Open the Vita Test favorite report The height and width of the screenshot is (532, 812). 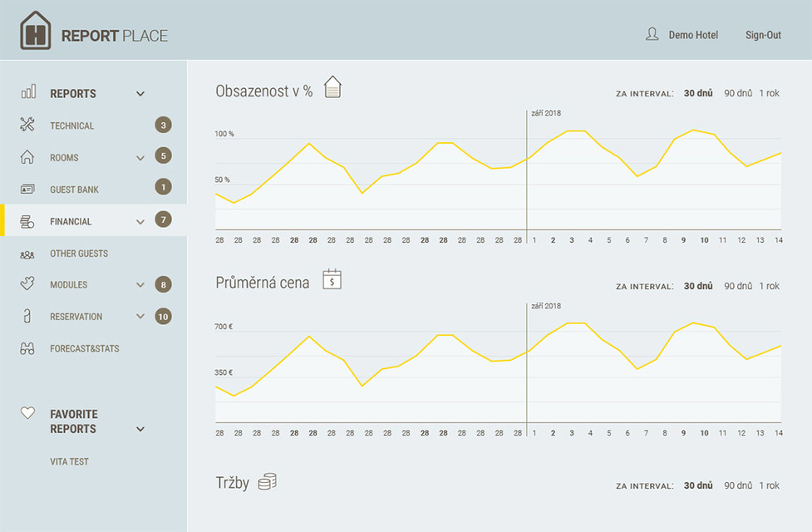click(x=69, y=461)
